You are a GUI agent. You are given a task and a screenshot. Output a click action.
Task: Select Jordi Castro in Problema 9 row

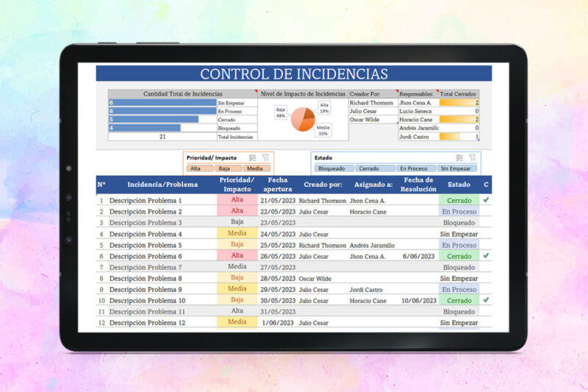(366, 290)
